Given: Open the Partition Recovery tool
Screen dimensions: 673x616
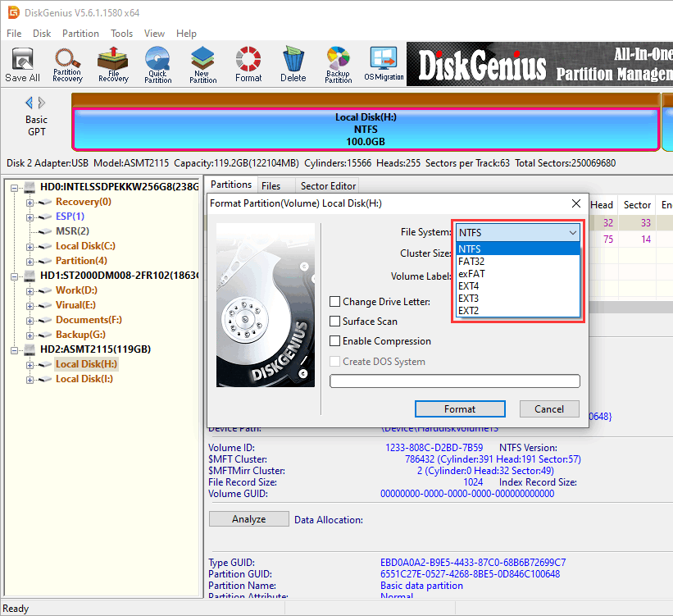Looking at the screenshot, I should tap(67, 65).
